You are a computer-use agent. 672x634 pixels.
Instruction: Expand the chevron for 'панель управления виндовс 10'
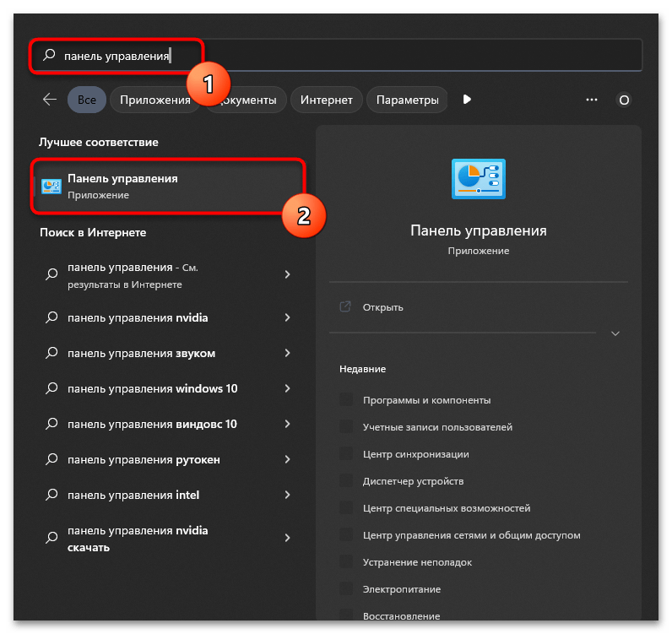coord(288,424)
